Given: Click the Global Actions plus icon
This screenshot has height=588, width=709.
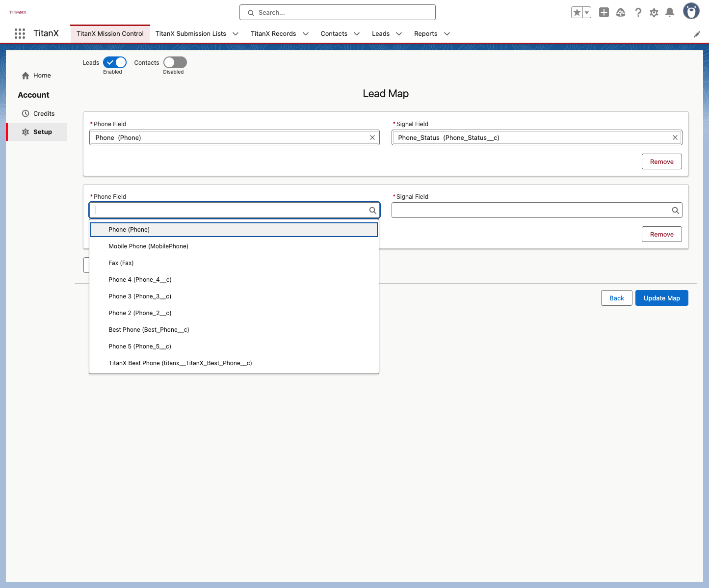Looking at the screenshot, I should (x=604, y=12).
